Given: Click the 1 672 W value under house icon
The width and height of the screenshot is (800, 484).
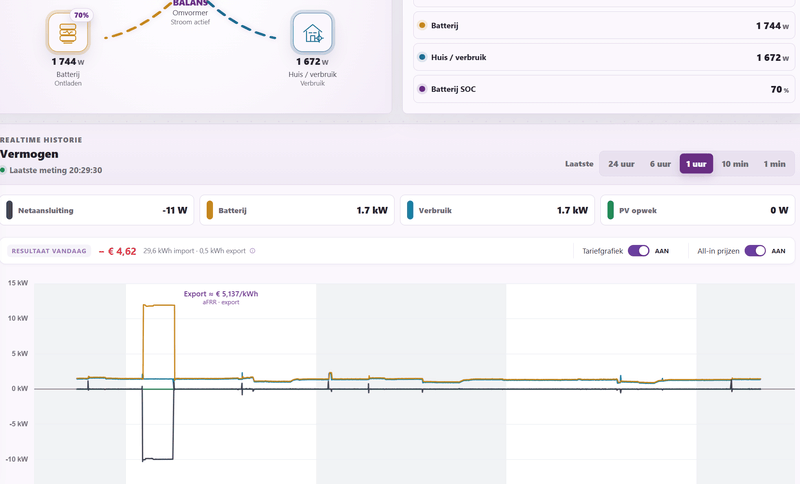Looking at the screenshot, I should click(312, 62).
